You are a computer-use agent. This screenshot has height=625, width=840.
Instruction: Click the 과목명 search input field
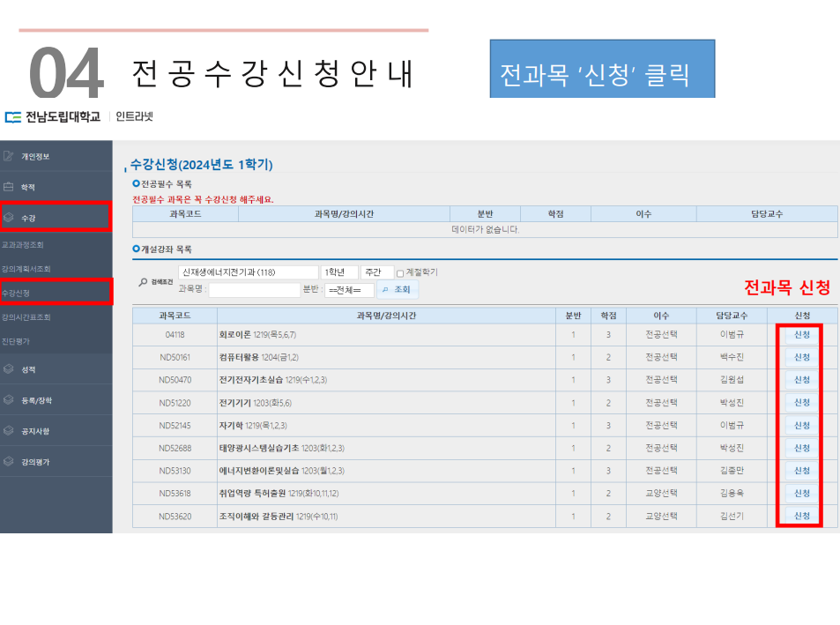254,289
